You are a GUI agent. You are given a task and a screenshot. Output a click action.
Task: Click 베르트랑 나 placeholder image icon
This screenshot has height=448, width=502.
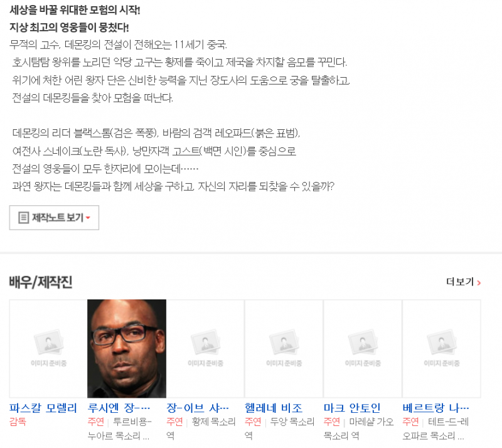tap(442, 343)
